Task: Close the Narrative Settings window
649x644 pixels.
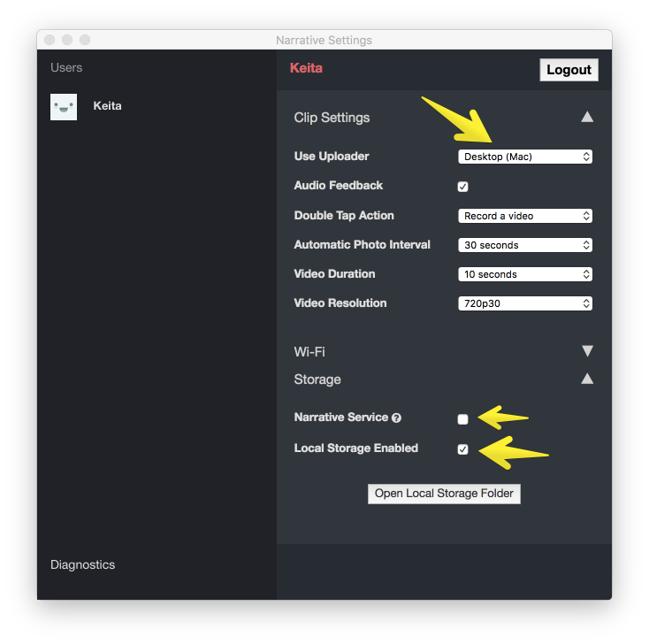Action: 50,40
